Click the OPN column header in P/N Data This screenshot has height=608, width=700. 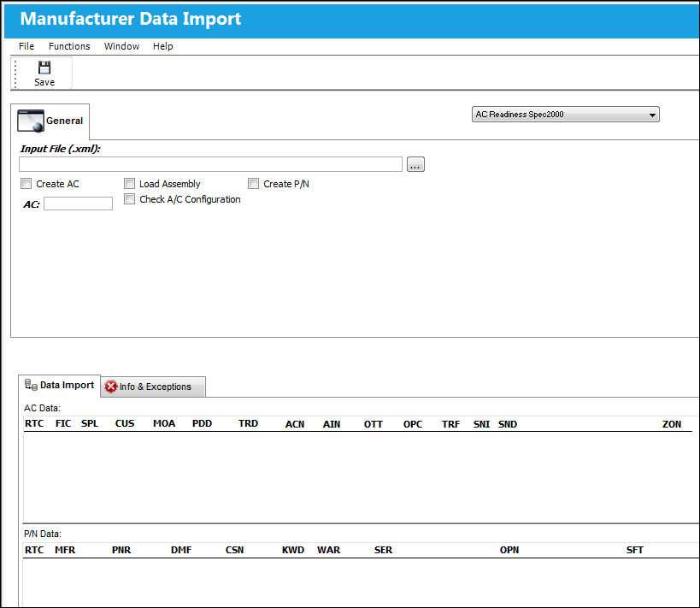[509, 550]
